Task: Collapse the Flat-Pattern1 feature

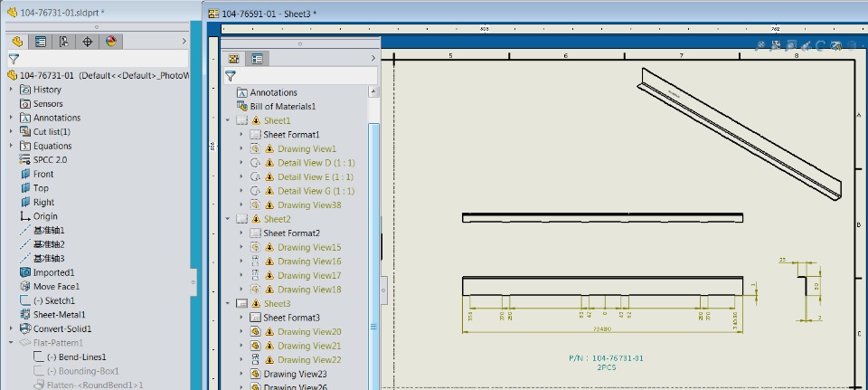Action: (11, 343)
